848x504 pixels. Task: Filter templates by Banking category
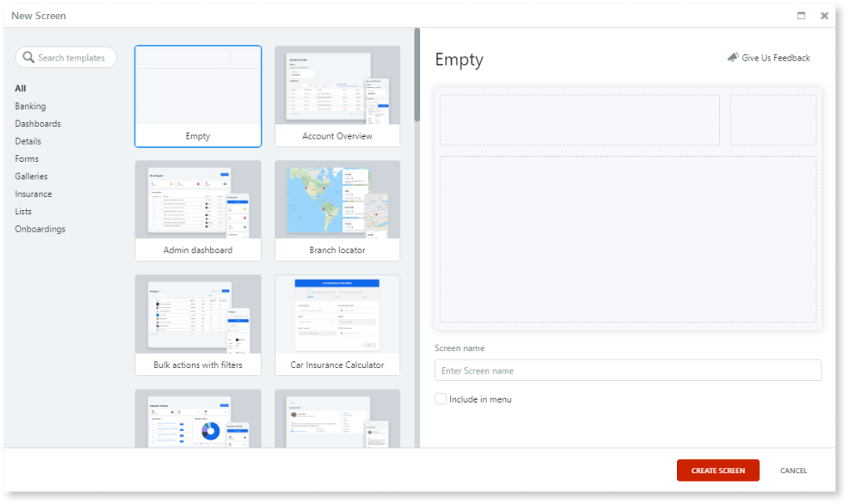pos(30,105)
